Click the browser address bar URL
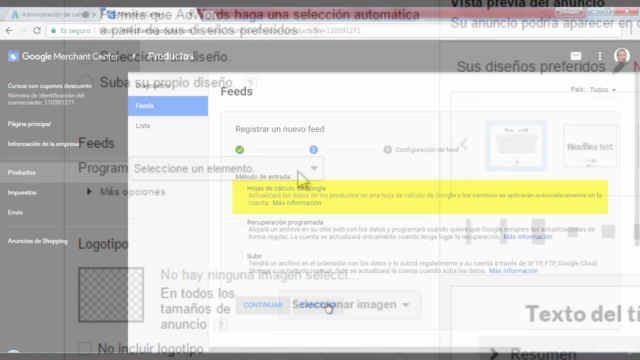The height and width of the screenshot is (360, 640). (231, 31)
